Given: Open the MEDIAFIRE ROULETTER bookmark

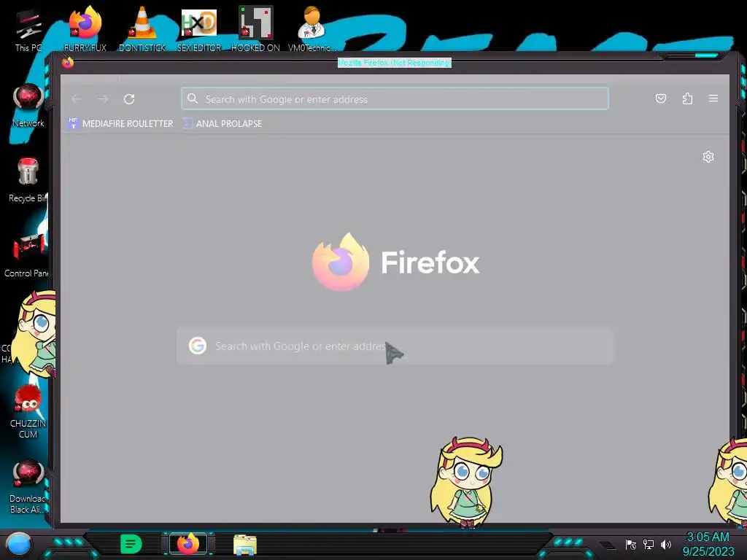Looking at the screenshot, I should pos(120,123).
